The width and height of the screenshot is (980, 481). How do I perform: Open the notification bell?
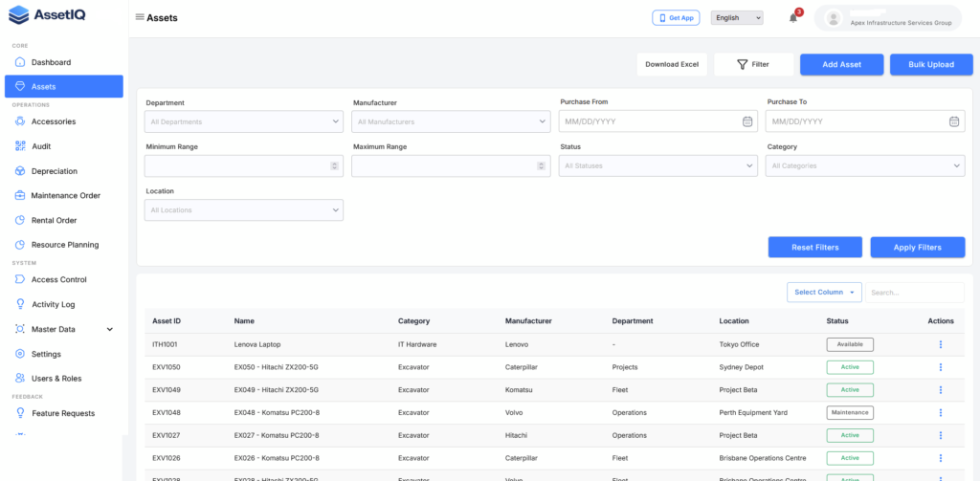click(x=793, y=18)
